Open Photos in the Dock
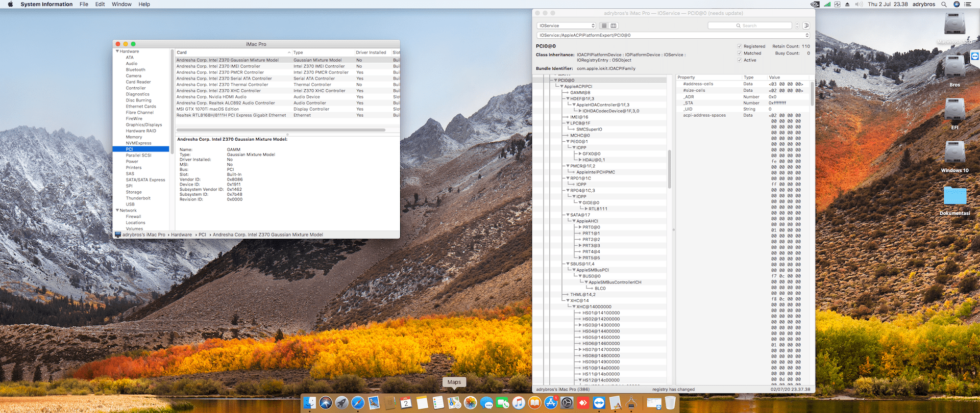This screenshot has height=413, width=980. click(x=471, y=403)
